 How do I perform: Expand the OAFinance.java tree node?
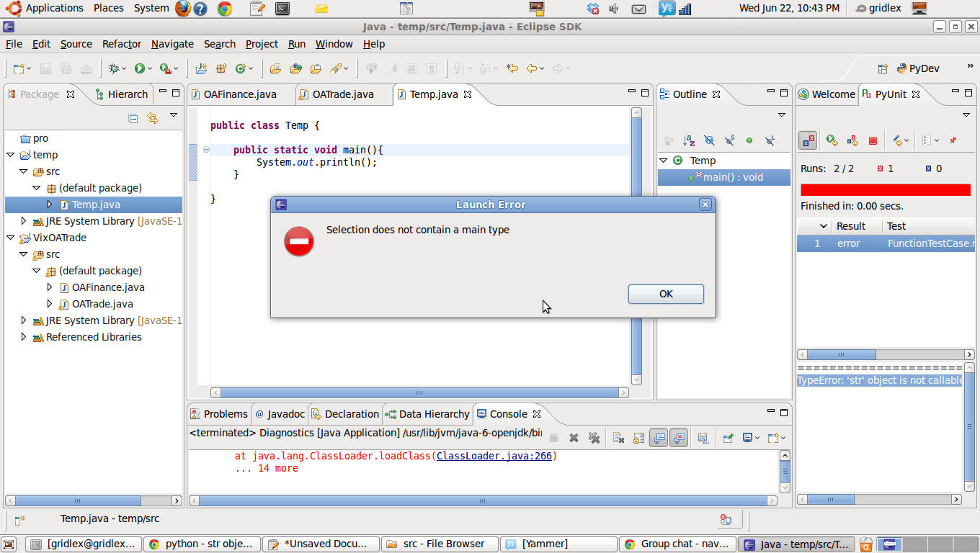click(49, 287)
